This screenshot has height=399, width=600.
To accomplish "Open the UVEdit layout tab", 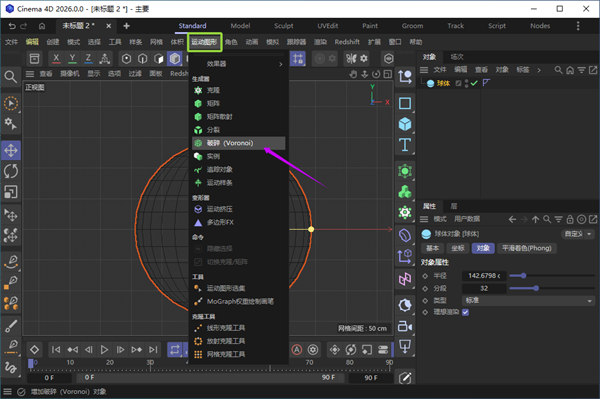I will pos(328,26).
